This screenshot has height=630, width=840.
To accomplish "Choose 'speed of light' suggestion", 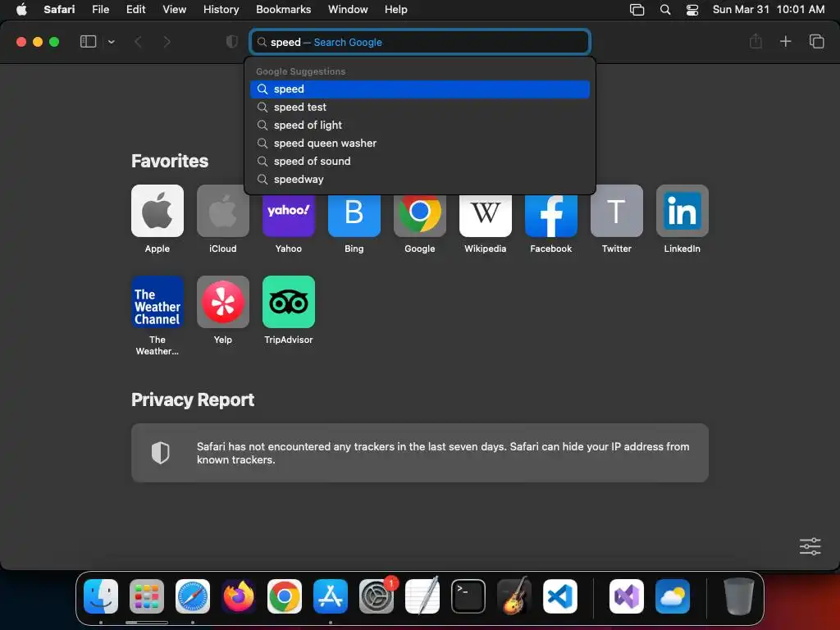I will [420, 125].
